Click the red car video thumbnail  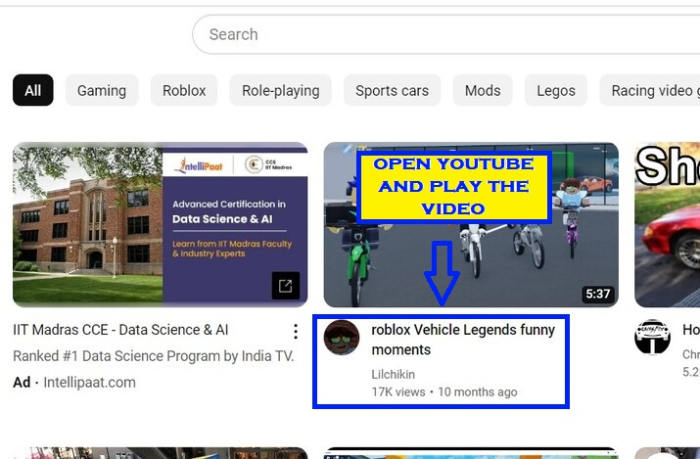(667, 224)
